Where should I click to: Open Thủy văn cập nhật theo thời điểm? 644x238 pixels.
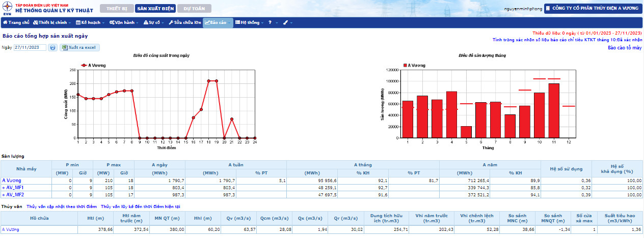click(x=61, y=206)
